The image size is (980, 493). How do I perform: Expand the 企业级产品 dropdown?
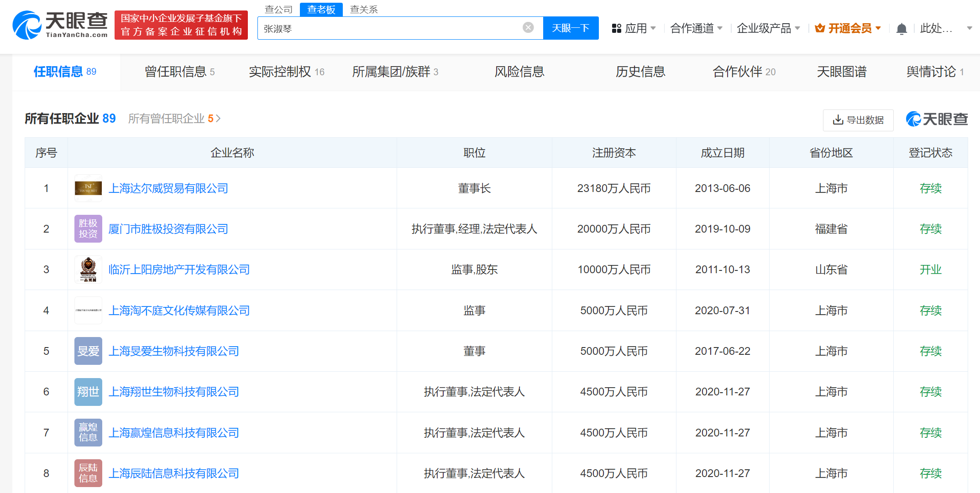(797, 28)
